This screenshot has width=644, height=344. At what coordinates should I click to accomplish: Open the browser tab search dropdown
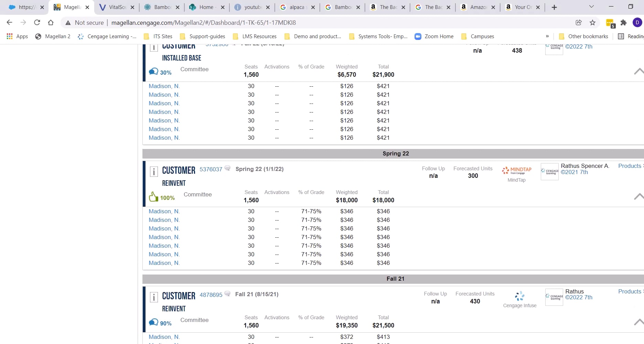[x=591, y=7]
